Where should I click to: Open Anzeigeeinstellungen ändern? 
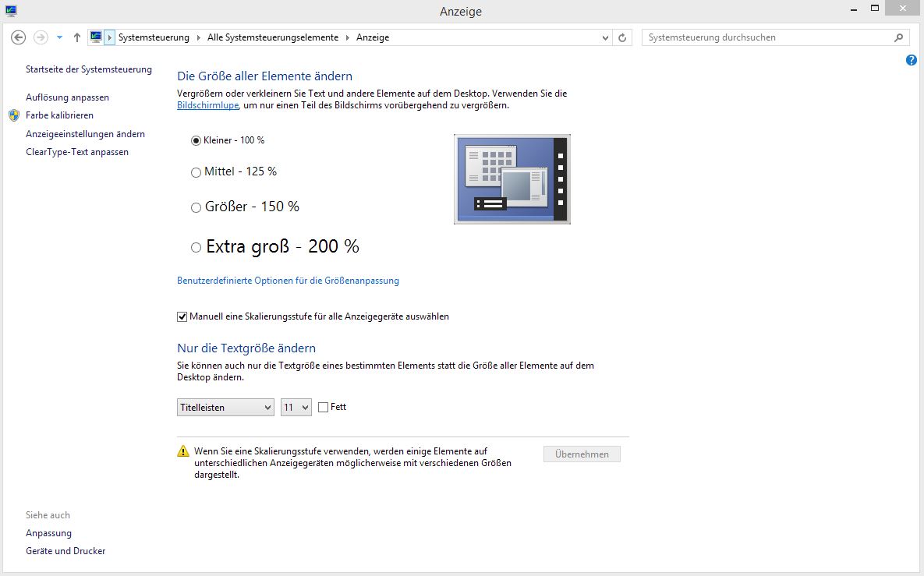[86, 134]
